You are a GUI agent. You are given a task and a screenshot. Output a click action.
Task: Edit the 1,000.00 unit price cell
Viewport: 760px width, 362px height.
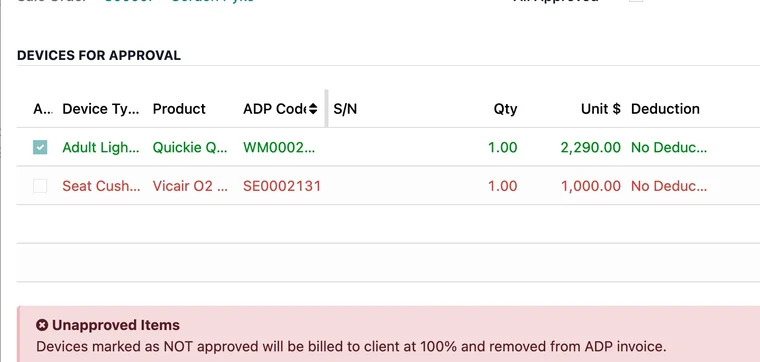coord(591,186)
